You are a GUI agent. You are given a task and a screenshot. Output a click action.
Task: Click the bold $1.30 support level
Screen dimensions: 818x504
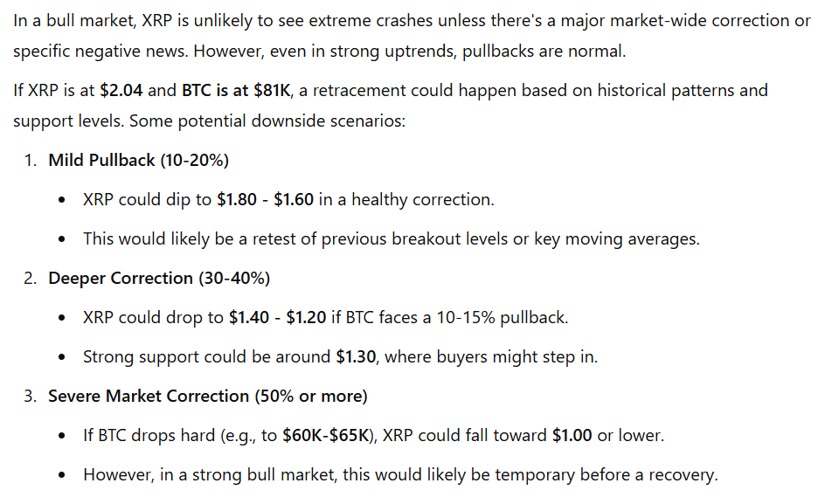pyautogui.click(x=356, y=357)
